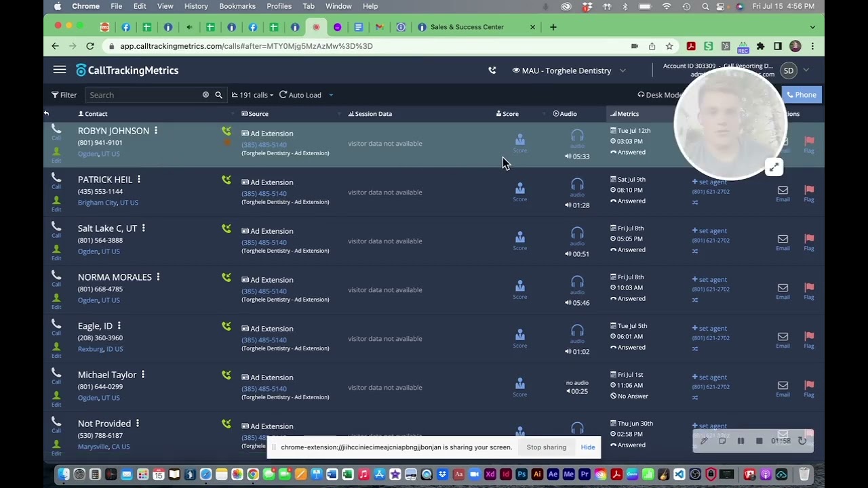Open PATRICK HEIL's three-dot options menu
Screen dimensions: 868x488
point(139,179)
